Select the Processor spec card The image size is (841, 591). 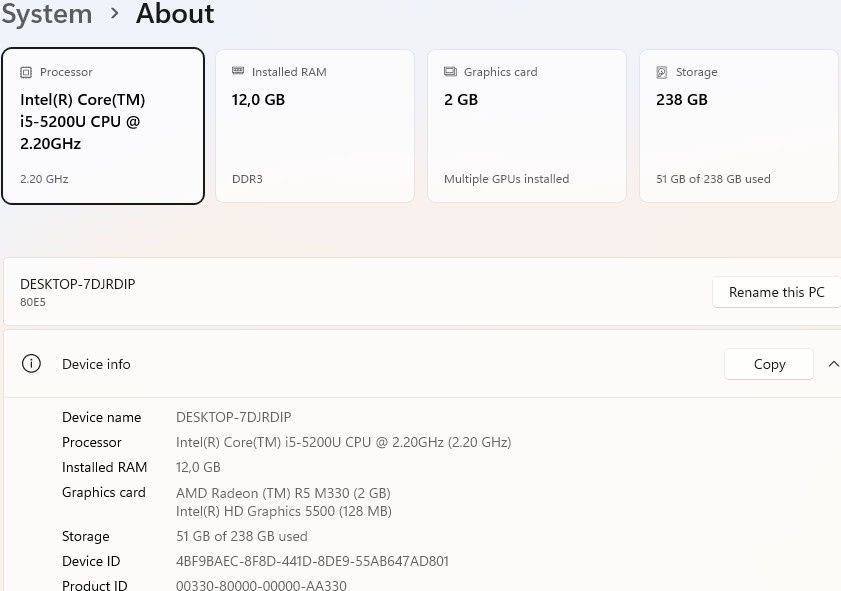pos(103,126)
